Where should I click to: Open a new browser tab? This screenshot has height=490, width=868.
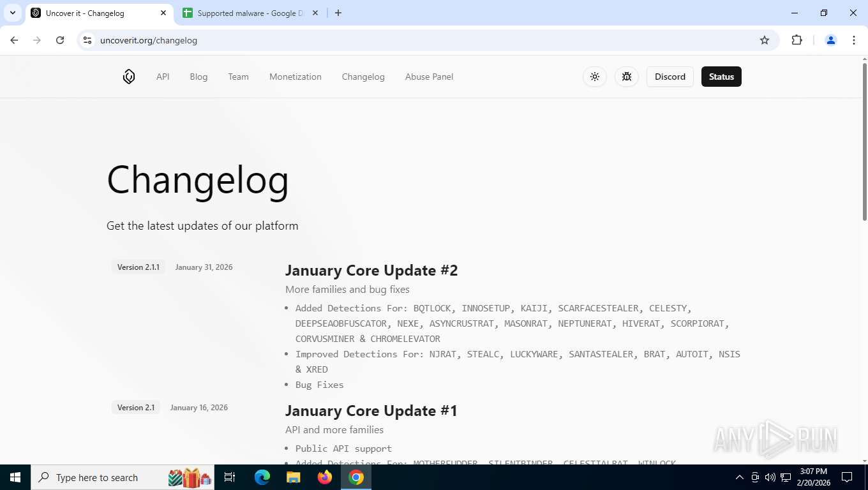(x=338, y=13)
